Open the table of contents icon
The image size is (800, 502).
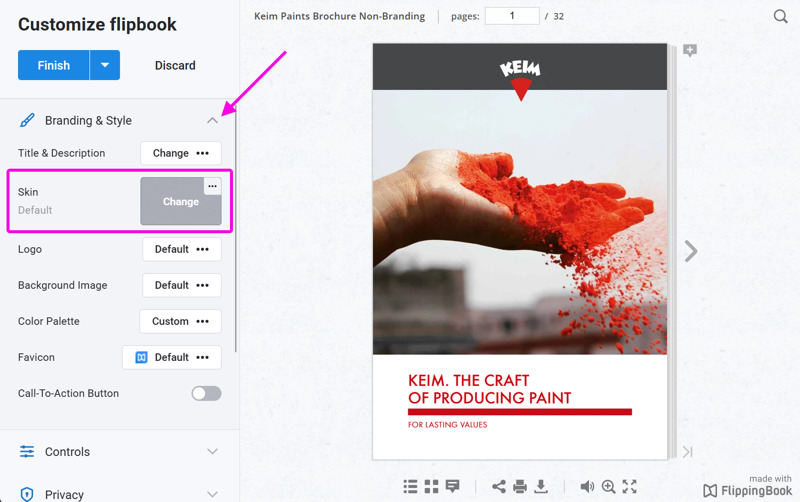(x=410, y=486)
